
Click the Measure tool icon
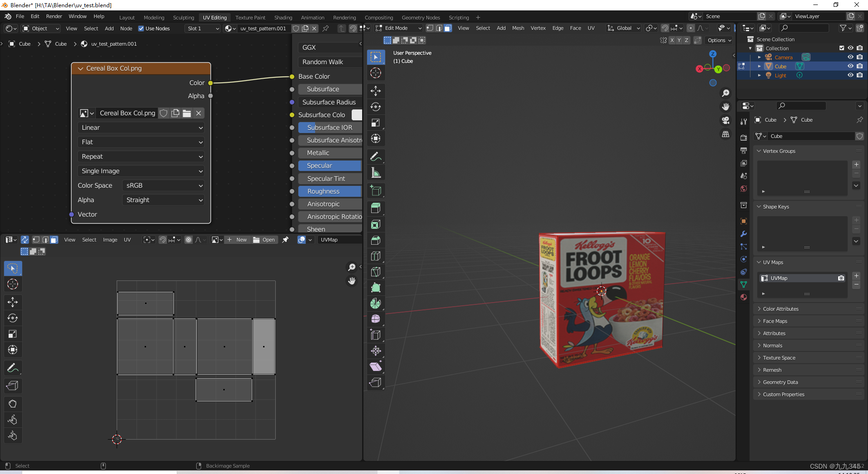coord(376,172)
